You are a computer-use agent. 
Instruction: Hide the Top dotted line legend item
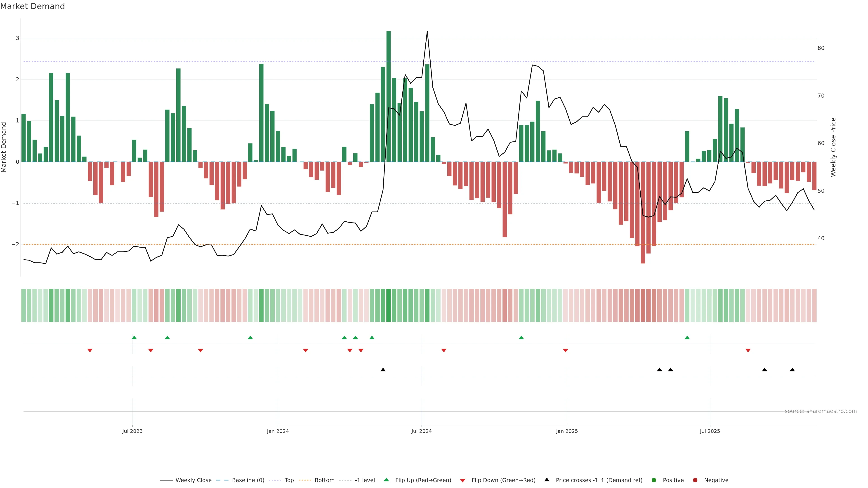coord(289,480)
